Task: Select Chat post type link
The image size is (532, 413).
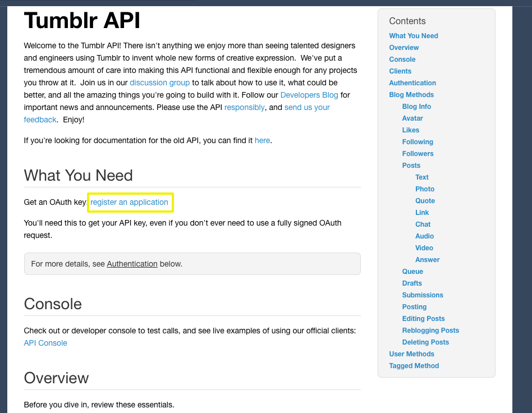Action: tap(423, 224)
